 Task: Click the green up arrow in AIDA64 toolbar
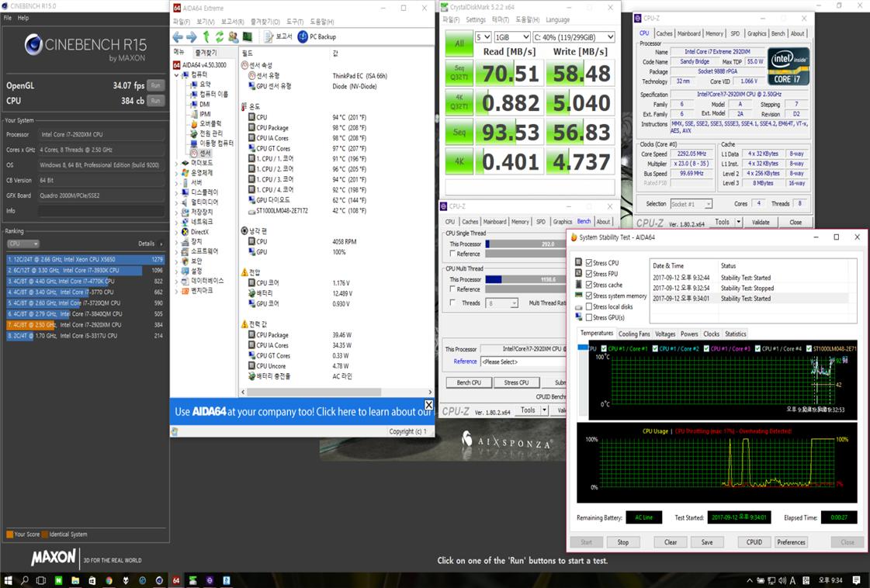206,37
